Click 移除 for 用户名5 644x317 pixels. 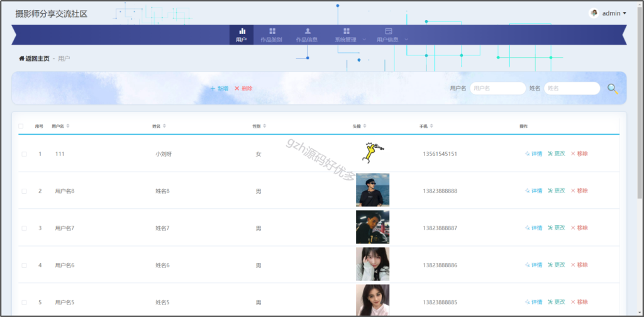(x=579, y=302)
